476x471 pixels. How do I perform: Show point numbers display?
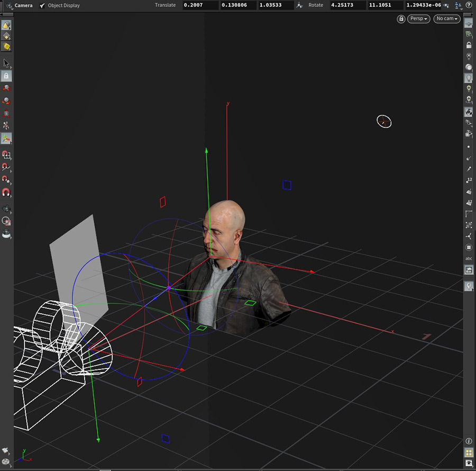tap(469, 180)
